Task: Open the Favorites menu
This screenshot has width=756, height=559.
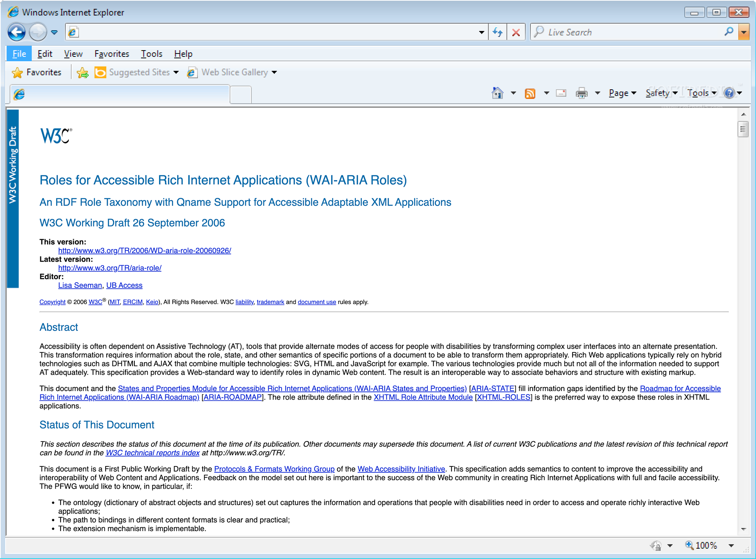Action: click(112, 54)
